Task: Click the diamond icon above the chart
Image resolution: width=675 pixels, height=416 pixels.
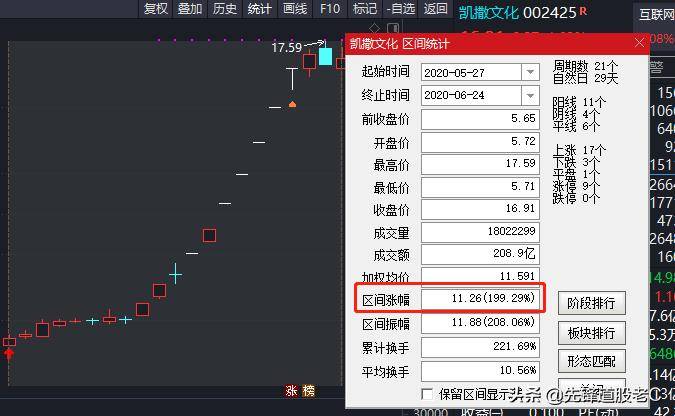Action: pyautogui.click(x=375, y=28)
